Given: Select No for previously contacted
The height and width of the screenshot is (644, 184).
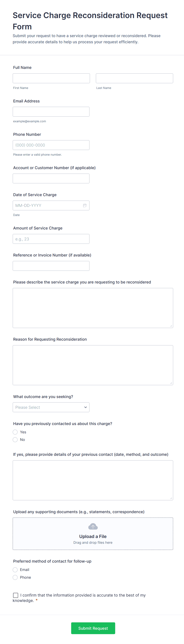Looking at the screenshot, I should coord(15,440).
